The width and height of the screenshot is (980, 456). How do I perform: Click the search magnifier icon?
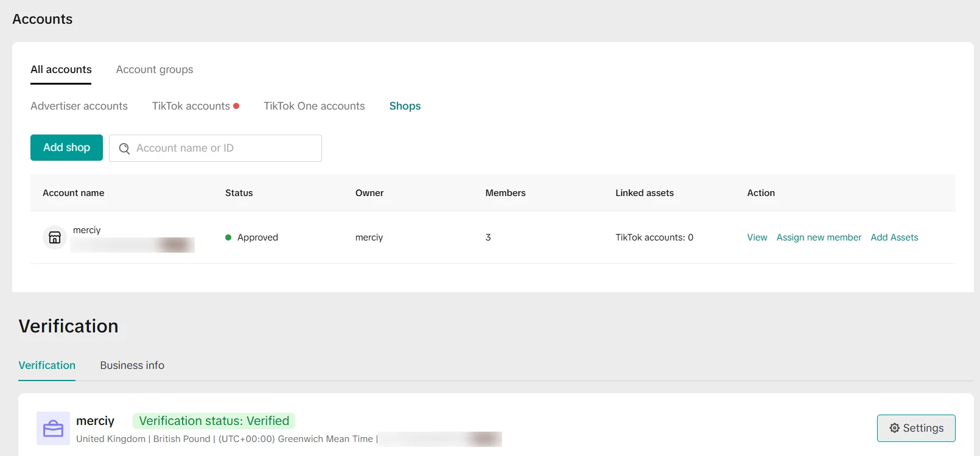[124, 149]
